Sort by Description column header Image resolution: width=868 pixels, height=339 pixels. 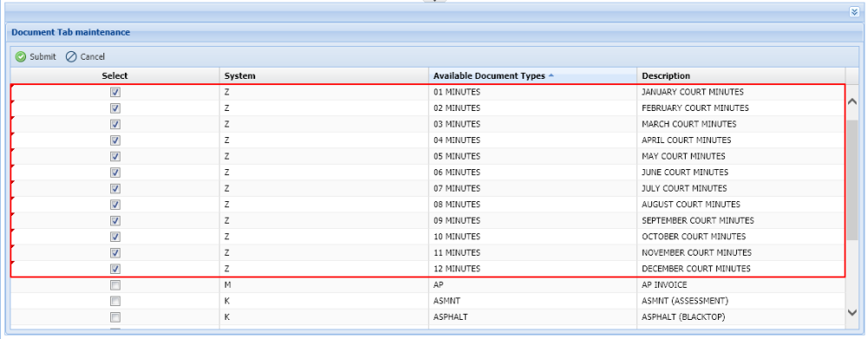point(741,75)
